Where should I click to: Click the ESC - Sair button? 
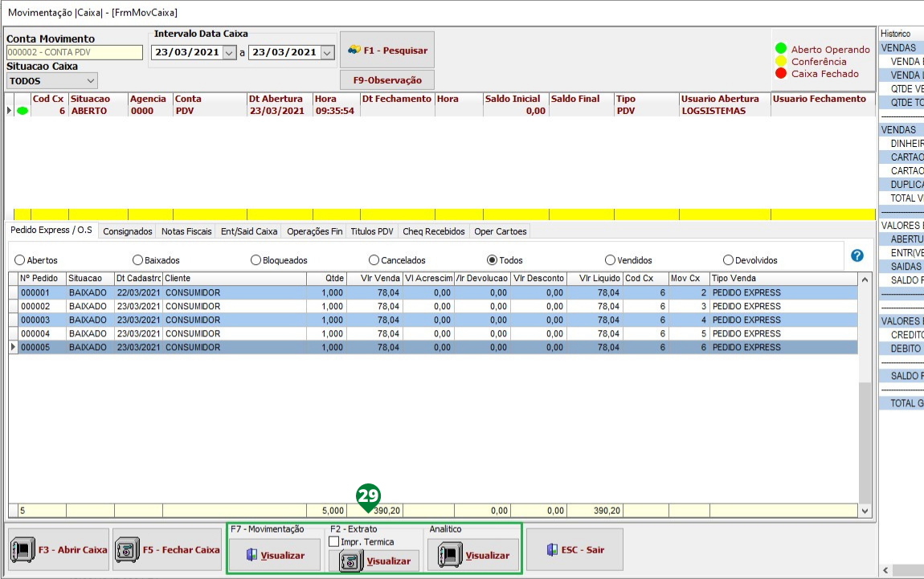pyautogui.click(x=574, y=549)
